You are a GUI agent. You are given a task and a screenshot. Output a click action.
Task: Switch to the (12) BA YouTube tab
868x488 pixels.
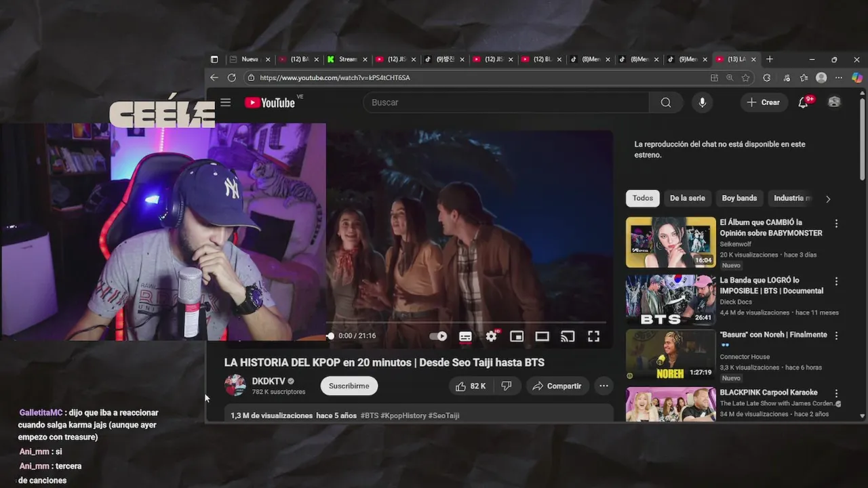298,60
